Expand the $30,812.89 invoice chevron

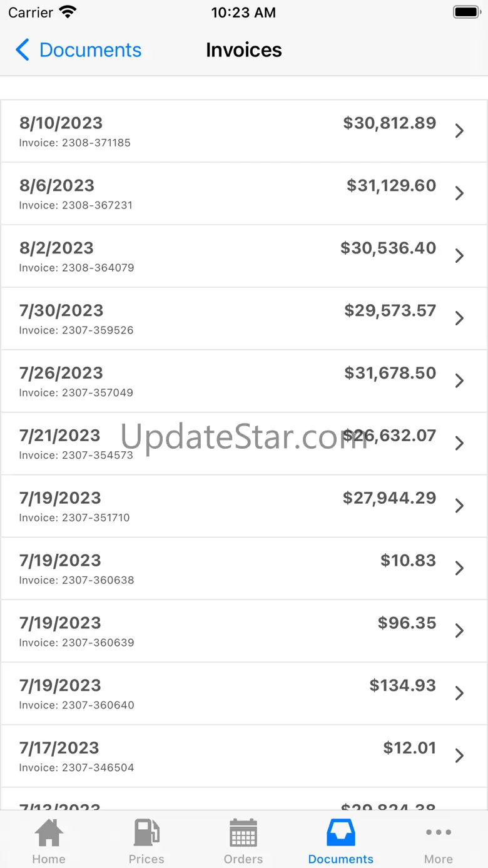point(459,131)
